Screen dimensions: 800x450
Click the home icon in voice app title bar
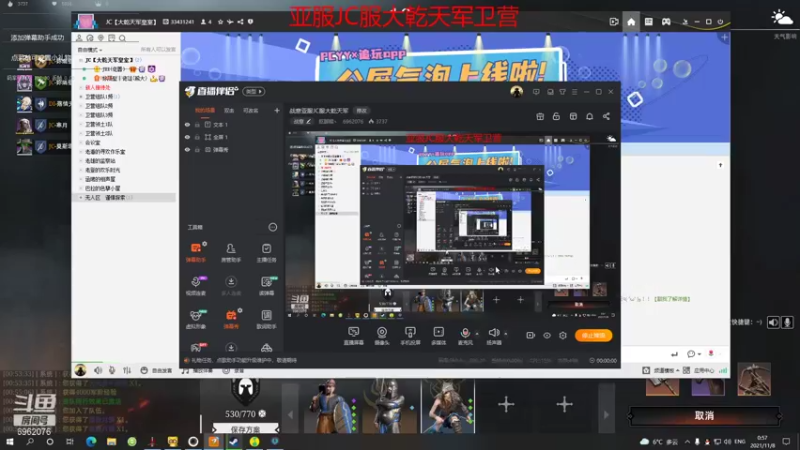coord(631,22)
